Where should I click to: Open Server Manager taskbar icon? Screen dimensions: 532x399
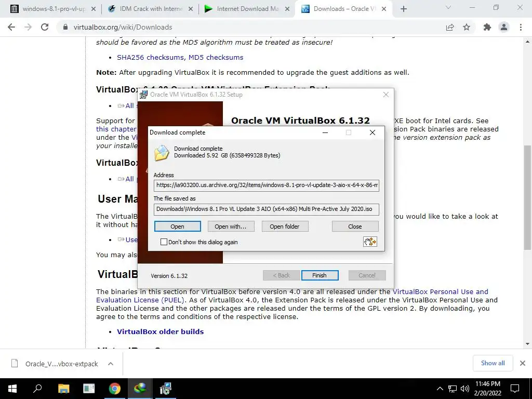(x=89, y=389)
